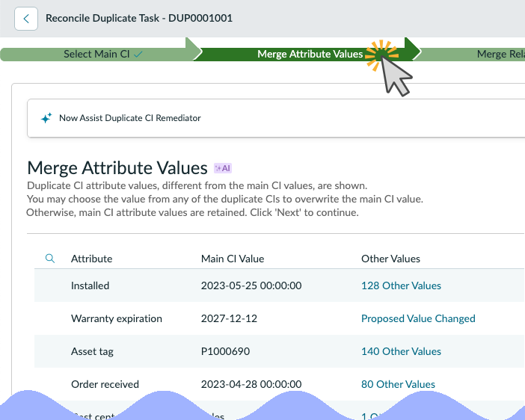Open 128 Other Values link
The width and height of the screenshot is (525, 420).
point(401,285)
